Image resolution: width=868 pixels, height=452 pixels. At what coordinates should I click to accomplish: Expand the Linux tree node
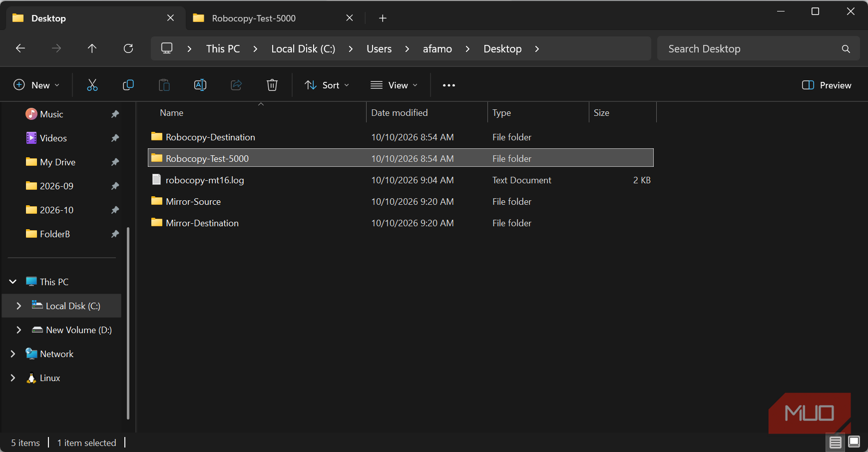[13, 378]
